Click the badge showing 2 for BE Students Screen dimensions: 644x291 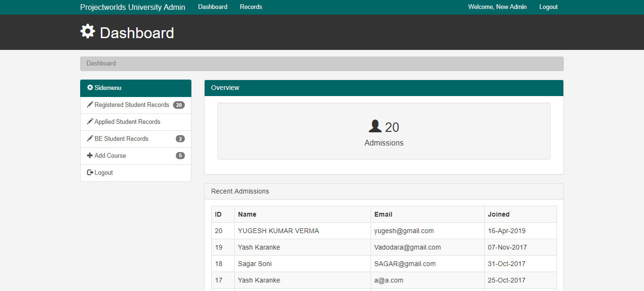pos(180,139)
